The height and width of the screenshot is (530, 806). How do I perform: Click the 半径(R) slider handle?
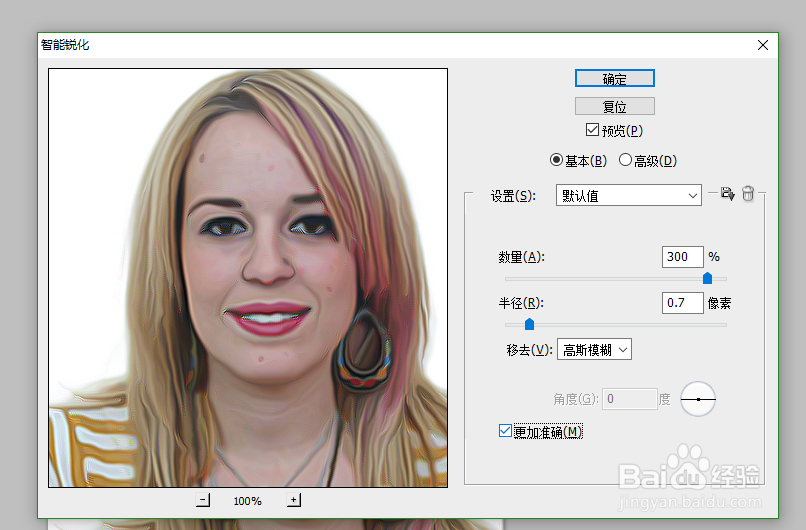(x=529, y=324)
